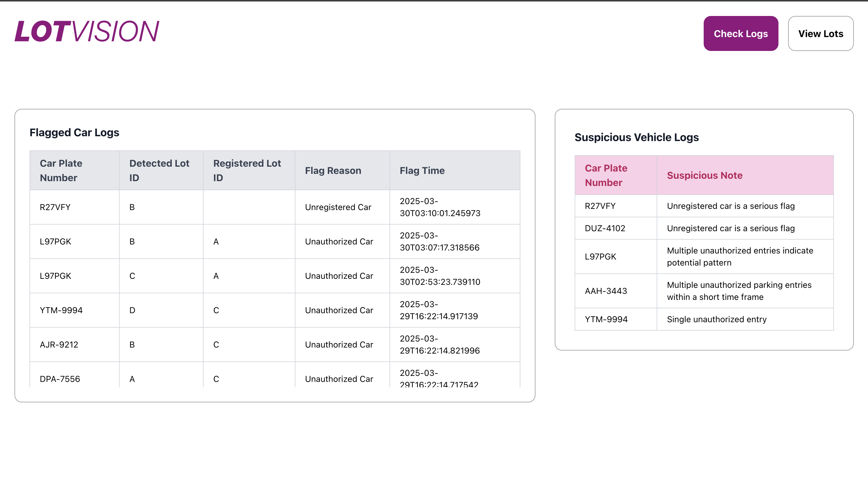Image resolution: width=868 pixels, height=491 pixels.
Task: Click the Suspicious Note column header
Action: [705, 175]
